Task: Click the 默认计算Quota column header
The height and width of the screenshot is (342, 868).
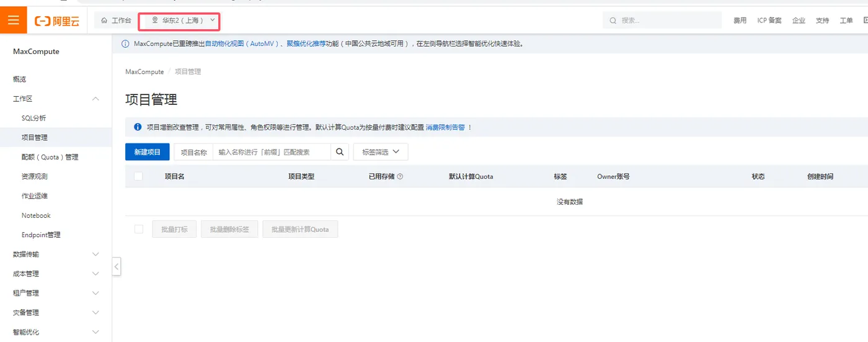Action: click(x=471, y=176)
